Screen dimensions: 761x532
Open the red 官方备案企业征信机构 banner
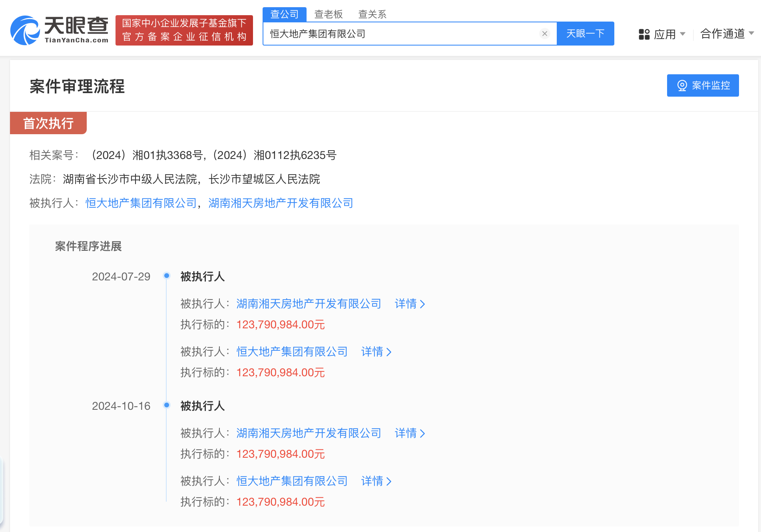tap(184, 30)
